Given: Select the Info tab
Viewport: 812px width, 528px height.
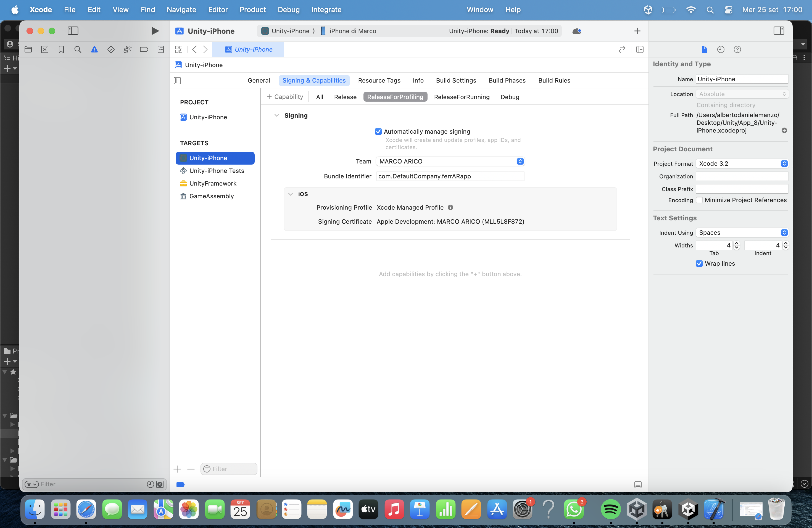Looking at the screenshot, I should (x=418, y=80).
